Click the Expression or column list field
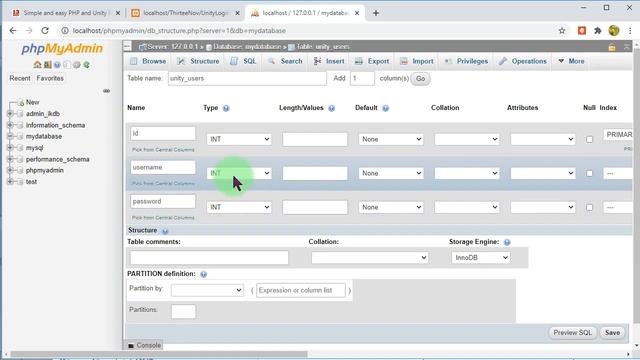The height and width of the screenshot is (360, 640). [300, 290]
